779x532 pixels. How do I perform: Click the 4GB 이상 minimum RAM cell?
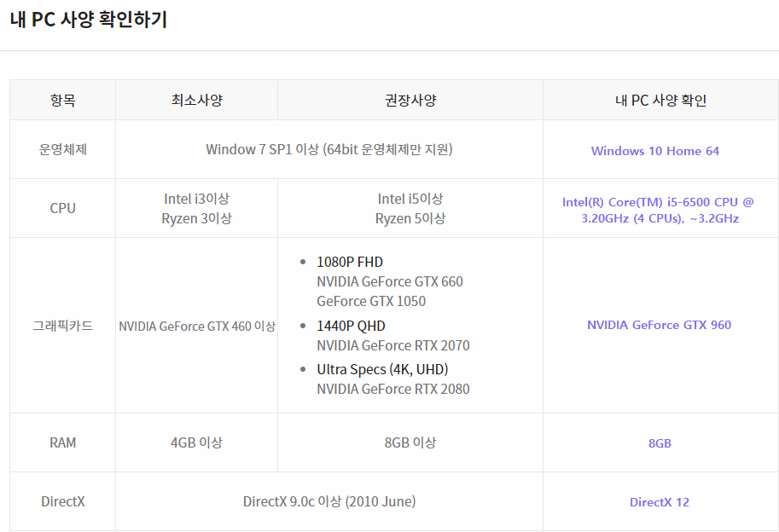click(196, 442)
